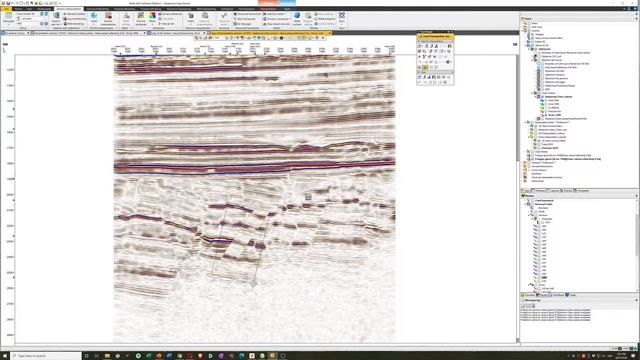Open the Property Modeling ribbon tab
Image resolution: width=640 pixels, height=360 pixels.
click(x=124, y=9)
